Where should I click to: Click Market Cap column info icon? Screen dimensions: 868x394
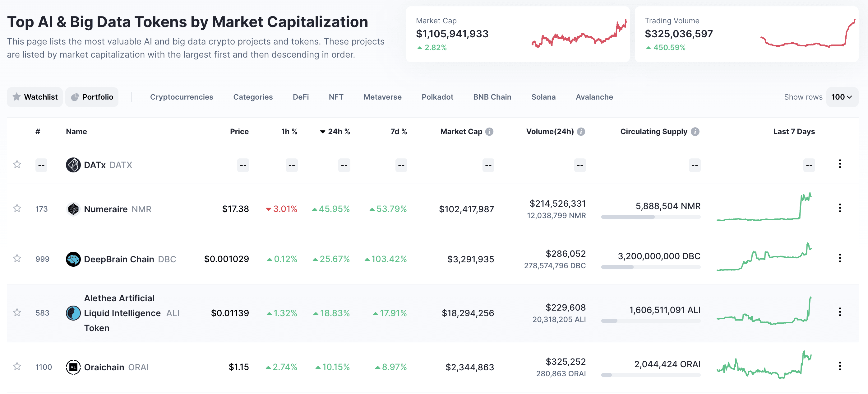click(489, 132)
